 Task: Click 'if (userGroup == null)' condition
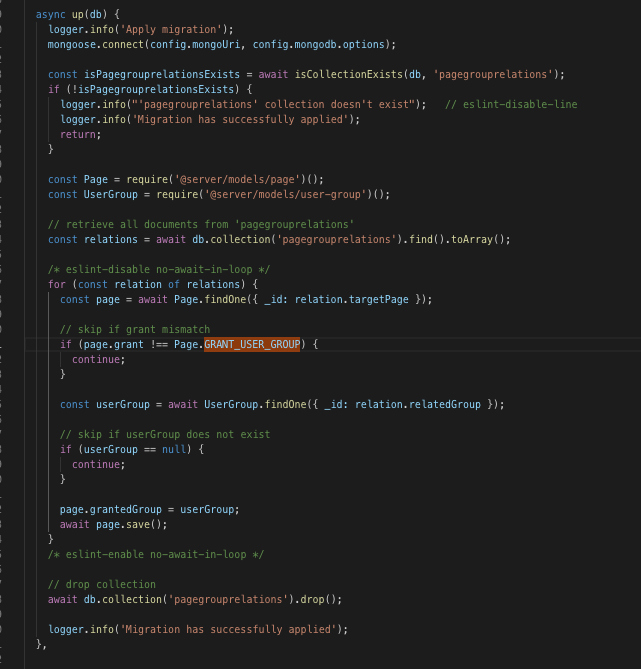pos(132,449)
